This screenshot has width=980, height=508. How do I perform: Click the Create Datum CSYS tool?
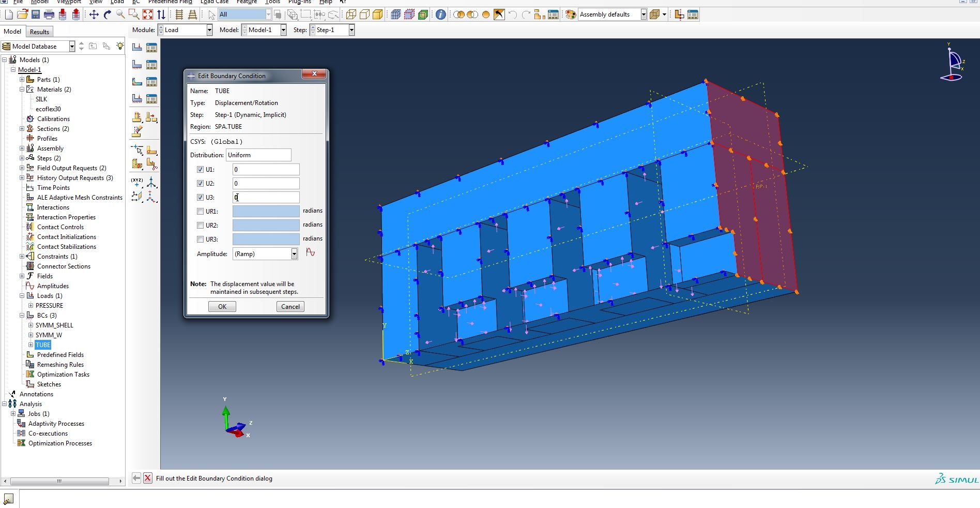click(x=151, y=182)
